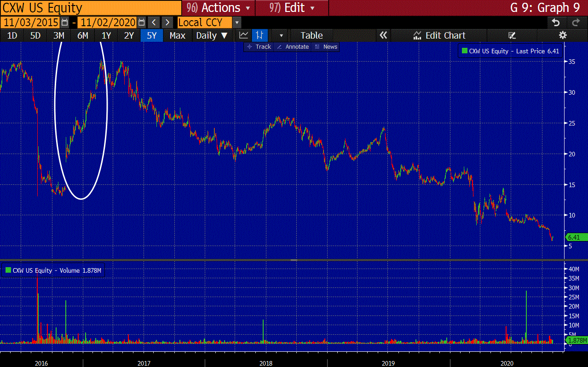Screen dimensions: 588x367
Task: Click the green CXW price legend swatch
Action: pyautogui.click(x=464, y=51)
